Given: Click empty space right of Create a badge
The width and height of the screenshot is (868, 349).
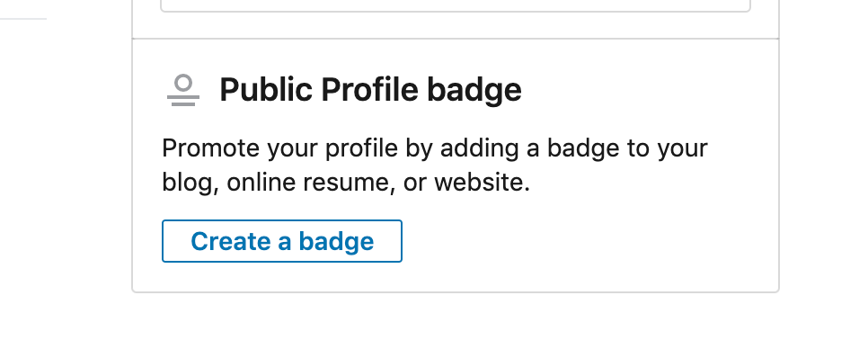Looking at the screenshot, I should point(587,242).
